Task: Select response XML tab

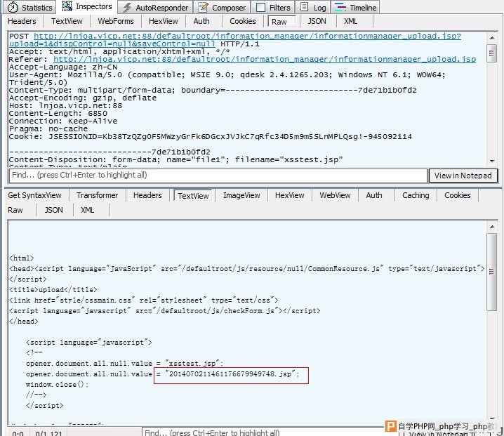Action: (x=88, y=210)
